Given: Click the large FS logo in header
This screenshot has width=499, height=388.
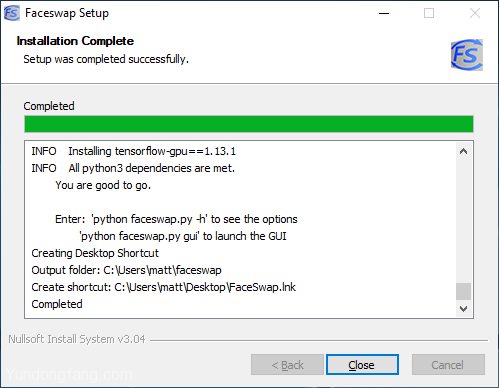Looking at the screenshot, I should click(x=467, y=55).
